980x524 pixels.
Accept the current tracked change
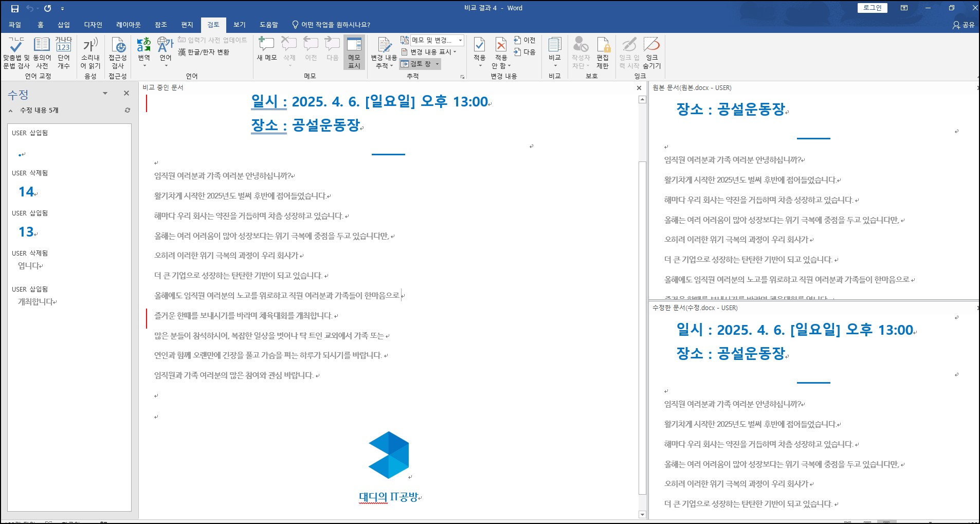479,50
